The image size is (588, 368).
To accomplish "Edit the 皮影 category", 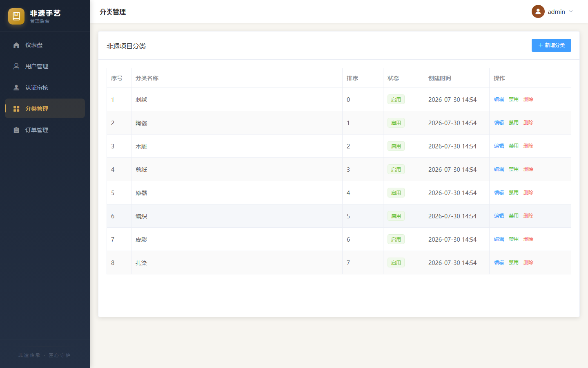I will (x=499, y=239).
